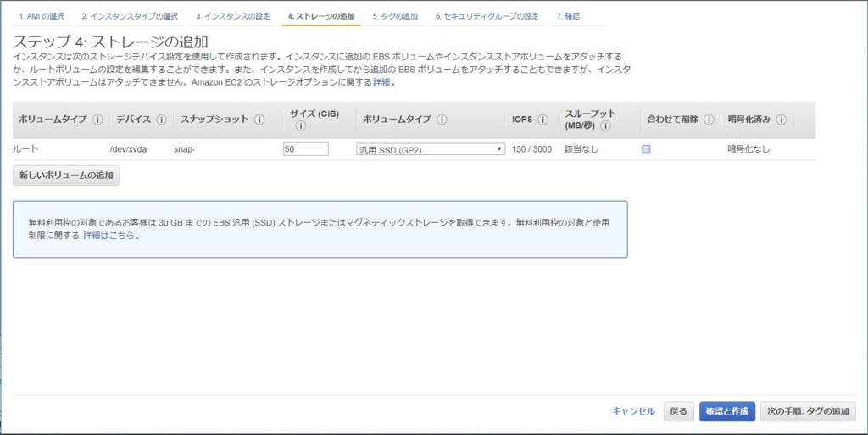Open 汎用 SSD (GP2) volume type dropdown

(x=431, y=149)
